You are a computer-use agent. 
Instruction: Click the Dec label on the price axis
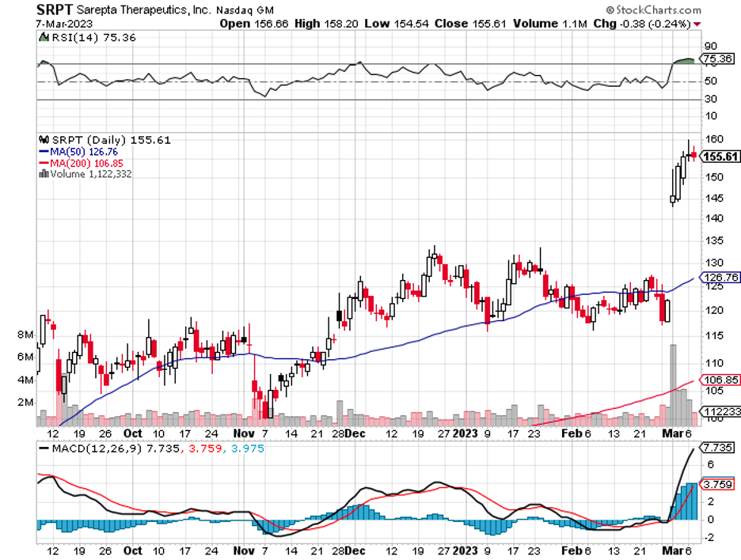355,433
